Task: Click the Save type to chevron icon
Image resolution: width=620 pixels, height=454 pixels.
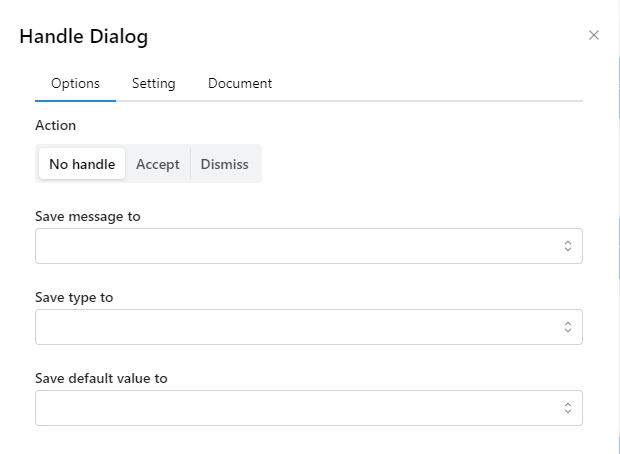Action: [x=567, y=327]
